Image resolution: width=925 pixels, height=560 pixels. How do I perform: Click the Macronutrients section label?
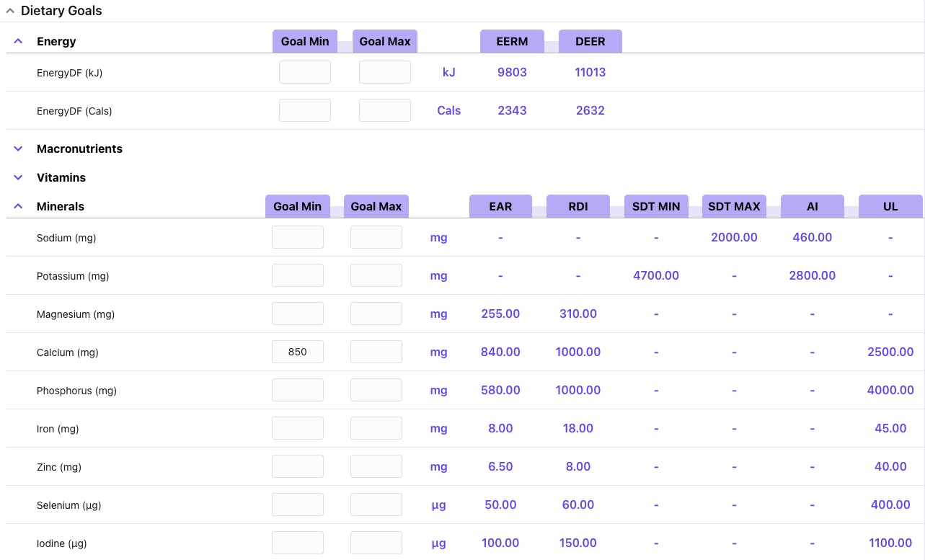coord(79,148)
